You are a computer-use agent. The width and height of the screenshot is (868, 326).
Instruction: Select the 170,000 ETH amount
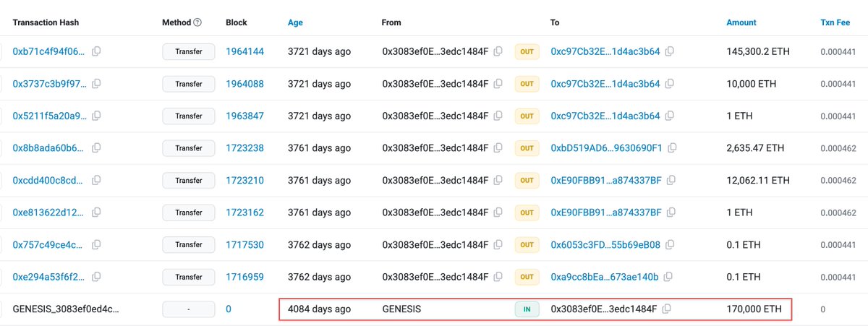click(754, 309)
